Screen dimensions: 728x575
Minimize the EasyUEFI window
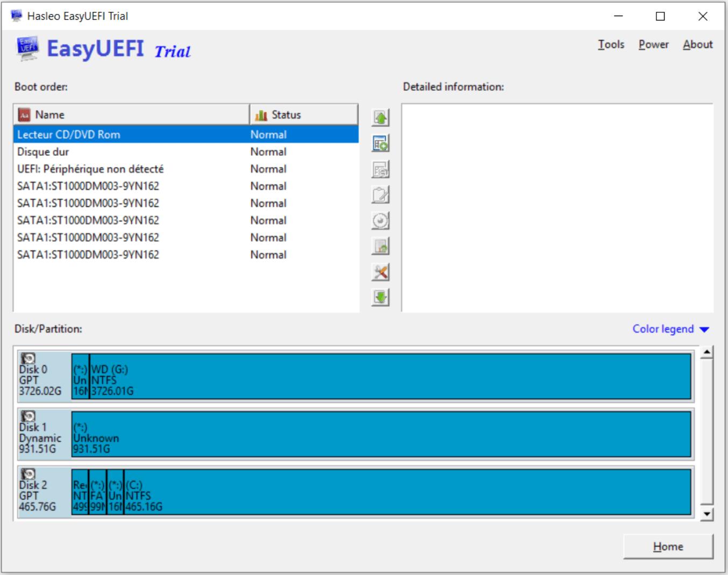point(618,16)
